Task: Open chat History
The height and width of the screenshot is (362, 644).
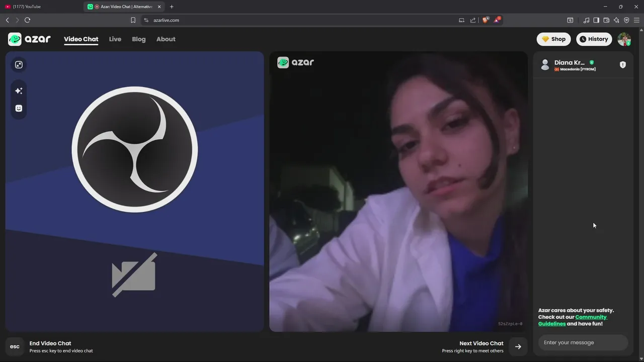Action: (594, 39)
